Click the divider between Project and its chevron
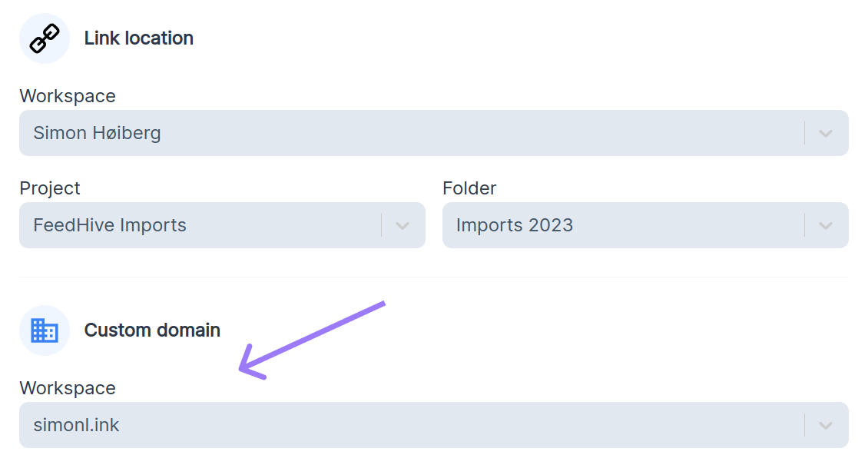 [383, 224]
